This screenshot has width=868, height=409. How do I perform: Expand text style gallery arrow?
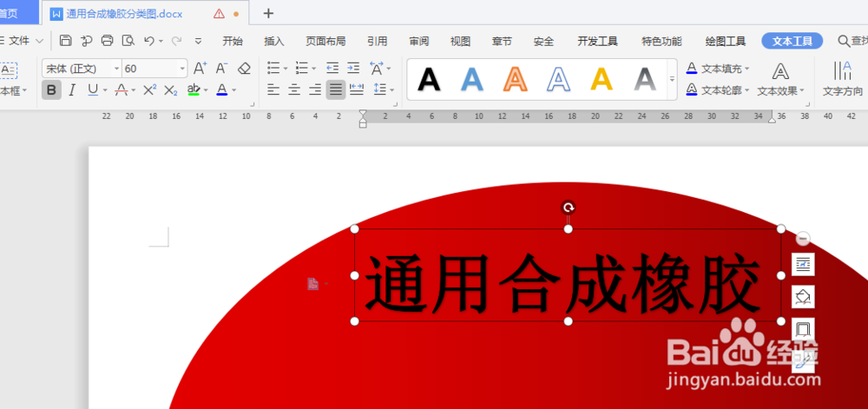pos(672,79)
